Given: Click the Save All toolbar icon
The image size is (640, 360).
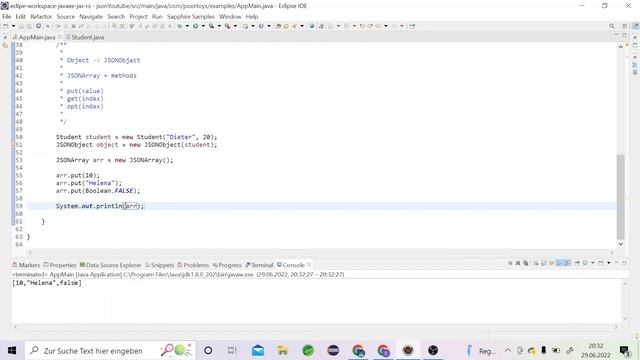Looking at the screenshot, I should pos(30,26).
